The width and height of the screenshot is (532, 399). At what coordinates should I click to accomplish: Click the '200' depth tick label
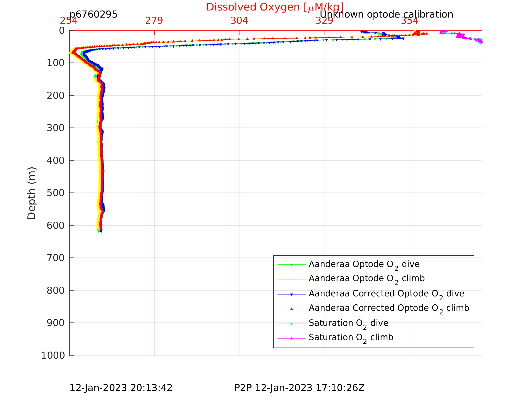56,96
